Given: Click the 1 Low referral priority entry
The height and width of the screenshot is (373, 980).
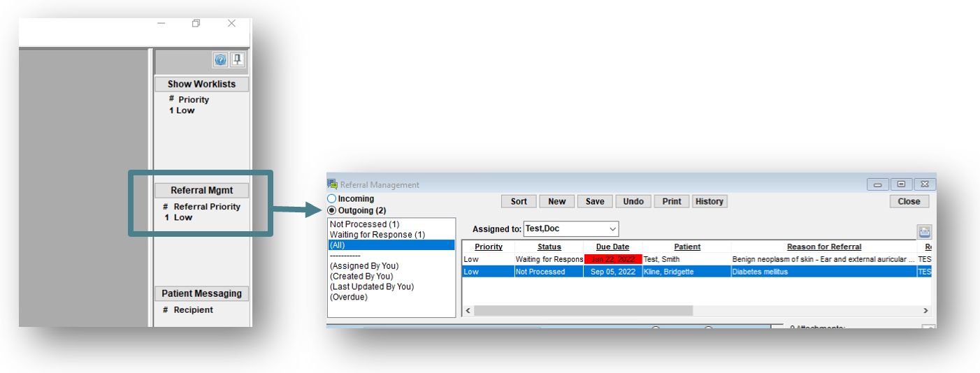Looking at the screenshot, I should point(178,217).
